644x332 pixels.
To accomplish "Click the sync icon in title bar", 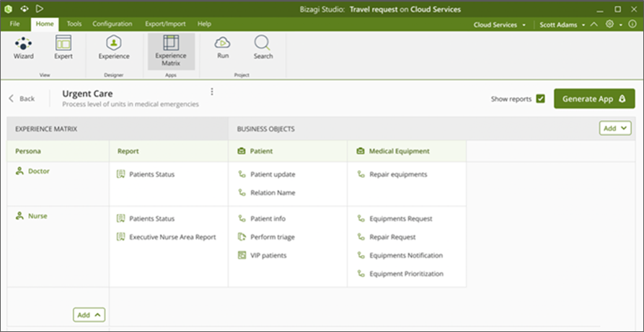I will point(25,9).
